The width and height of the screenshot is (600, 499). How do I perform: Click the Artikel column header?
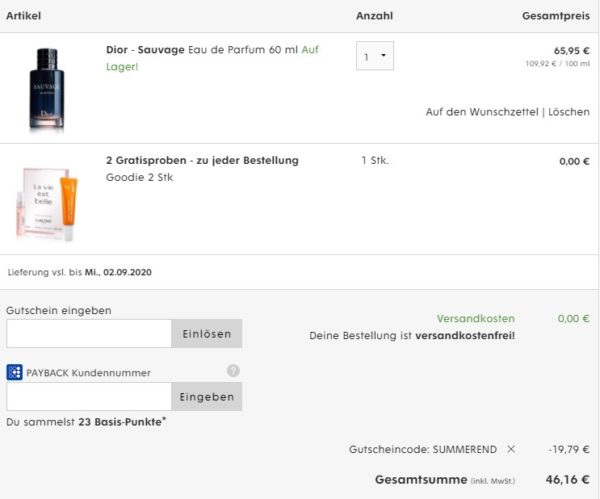click(22, 16)
